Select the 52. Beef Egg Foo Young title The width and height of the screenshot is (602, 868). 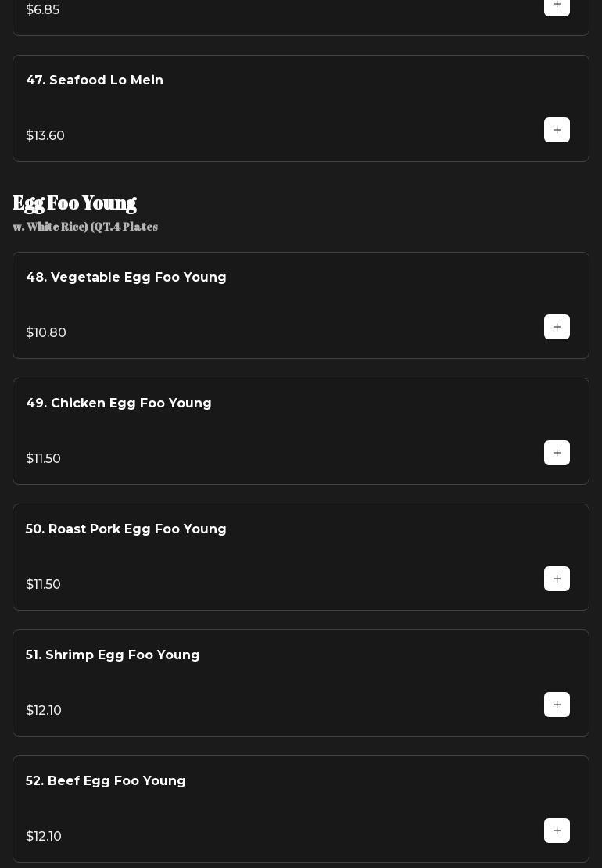point(106,781)
